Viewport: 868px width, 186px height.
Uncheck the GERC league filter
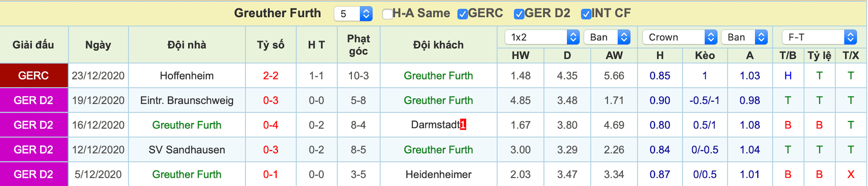click(462, 14)
